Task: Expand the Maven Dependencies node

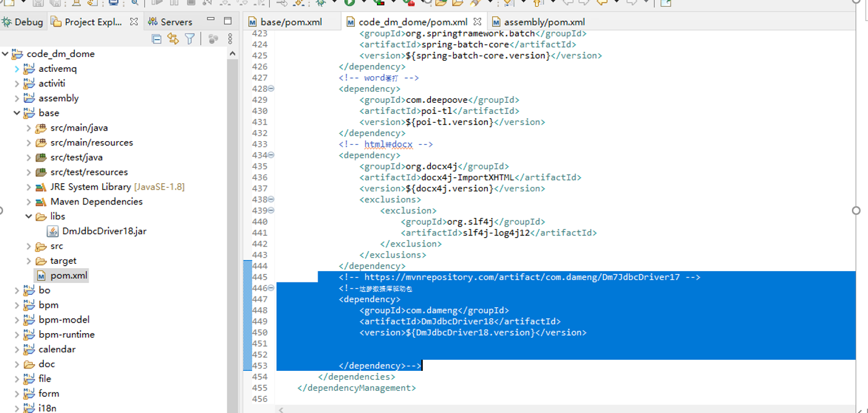Action: 28,202
